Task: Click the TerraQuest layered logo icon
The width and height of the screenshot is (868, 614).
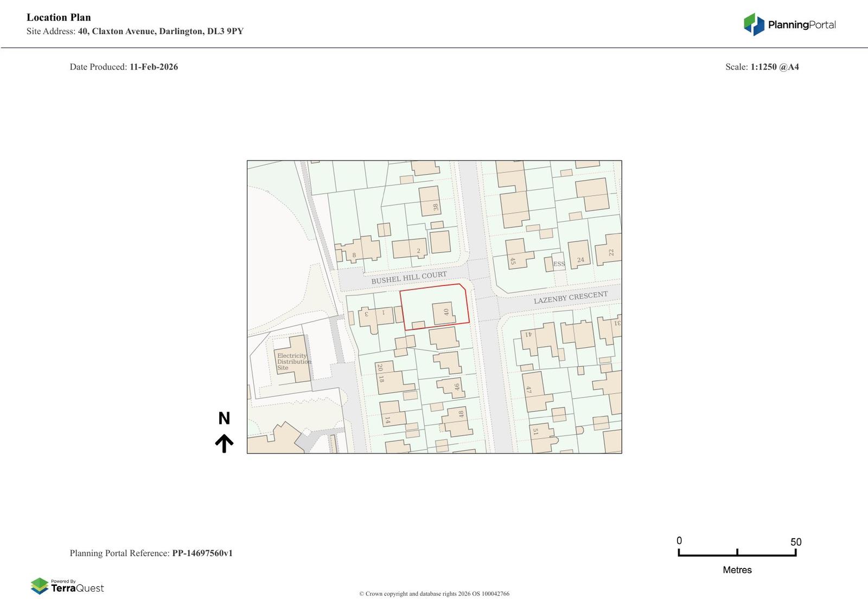Action: [x=40, y=586]
